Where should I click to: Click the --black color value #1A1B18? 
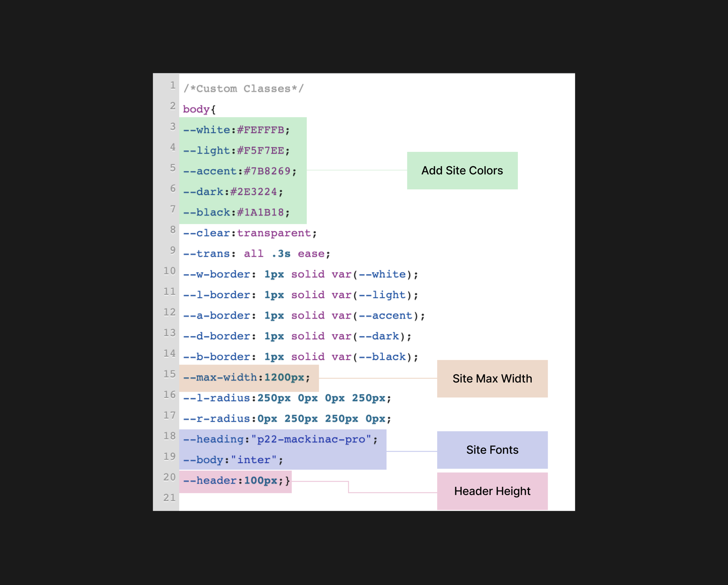pyautogui.click(x=260, y=212)
